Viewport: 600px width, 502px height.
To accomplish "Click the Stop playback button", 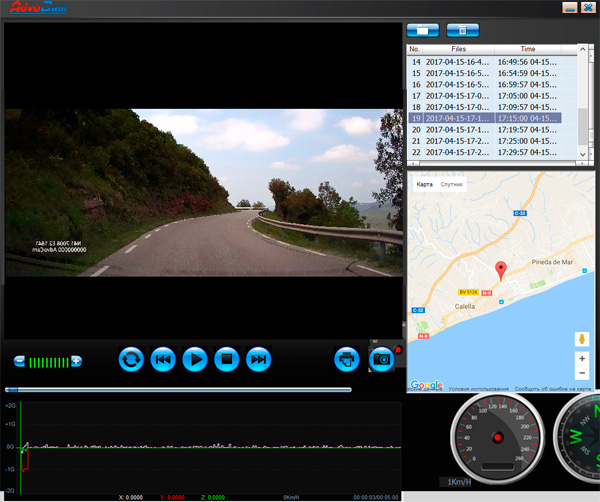I will coord(227,358).
